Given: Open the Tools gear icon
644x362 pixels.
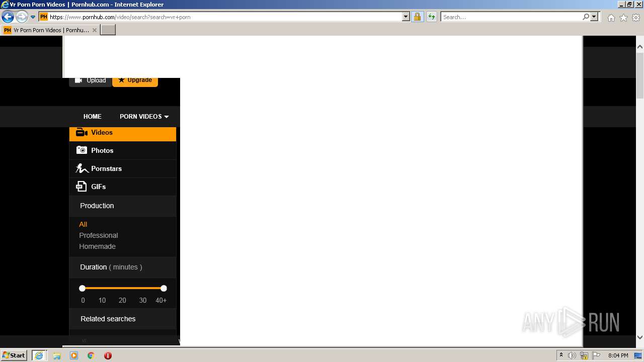Looking at the screenshot, I should tap(636, 18).
